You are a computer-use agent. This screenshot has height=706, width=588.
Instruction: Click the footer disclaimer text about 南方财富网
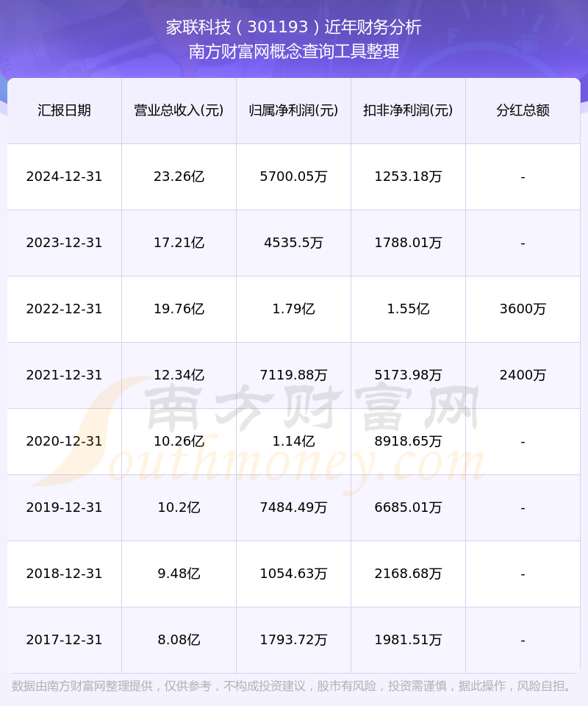coord(293,686)
